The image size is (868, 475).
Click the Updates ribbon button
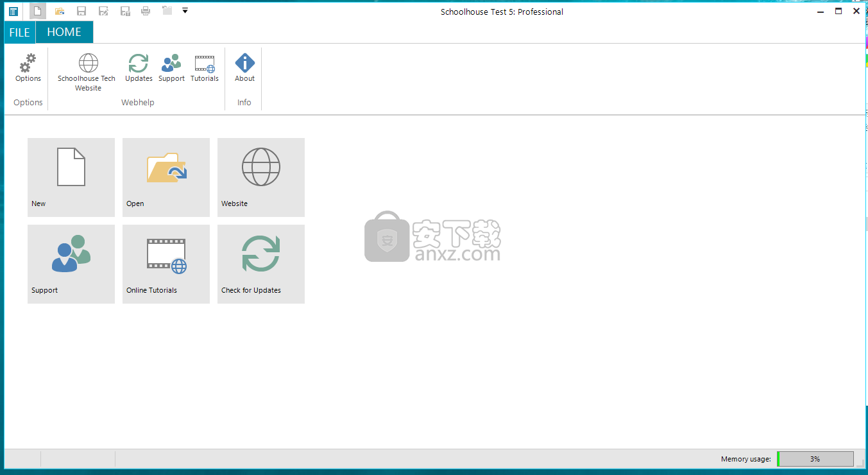[139, 68]
